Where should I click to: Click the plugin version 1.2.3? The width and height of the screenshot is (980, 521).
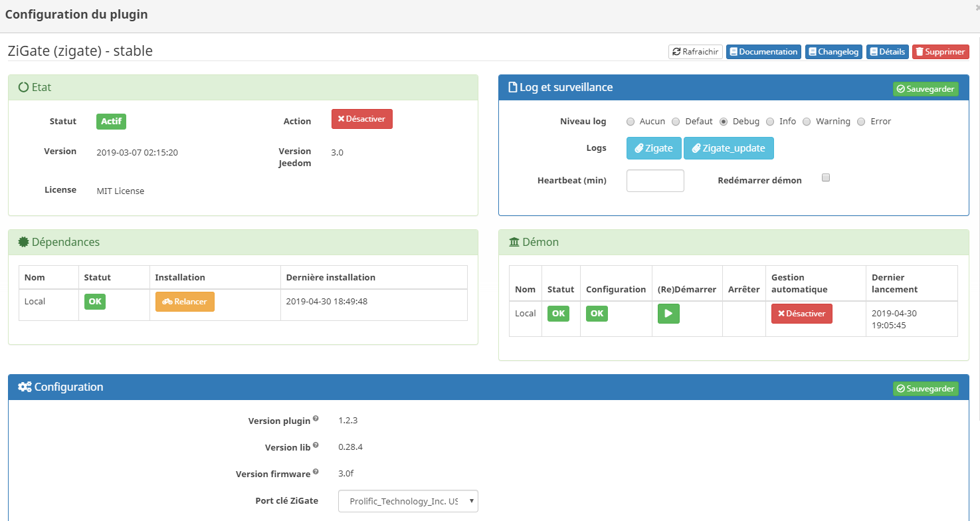348,420
